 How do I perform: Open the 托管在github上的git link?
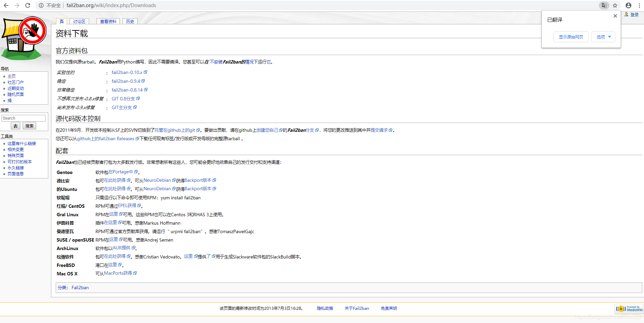(x=175, y=130)
